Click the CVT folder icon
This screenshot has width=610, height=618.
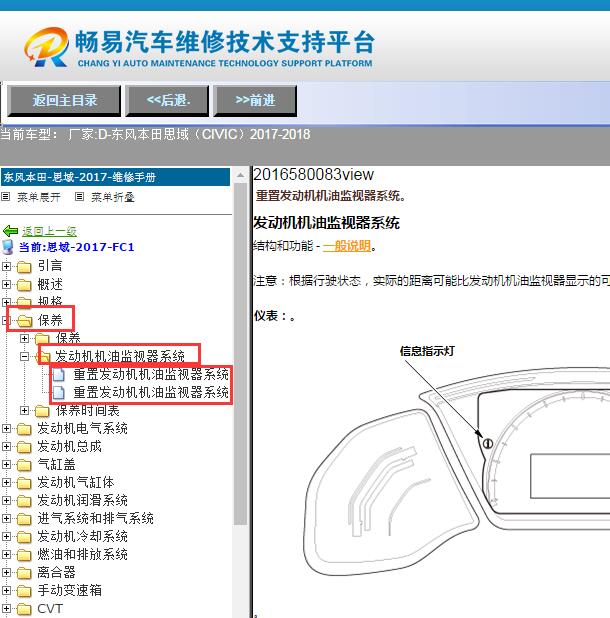coord(24,609)
